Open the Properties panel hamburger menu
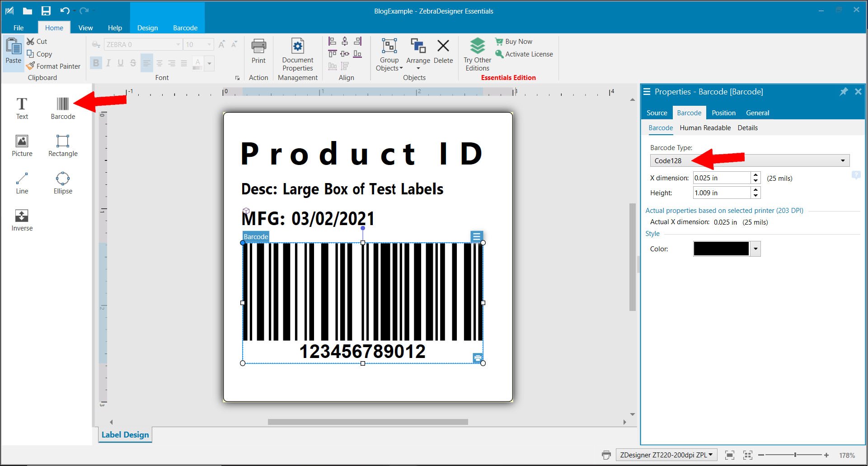 [647, 92]
